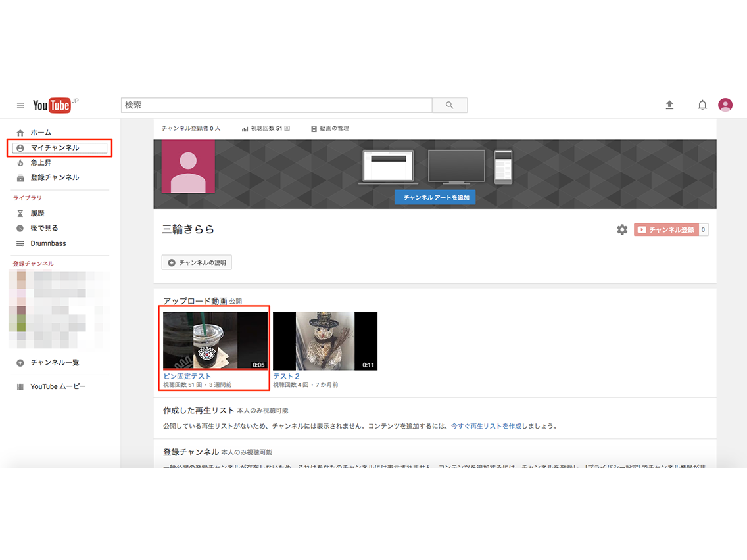747x560 pixels.
Task: Click 動画の管理 link
Action: click(335, 129)
